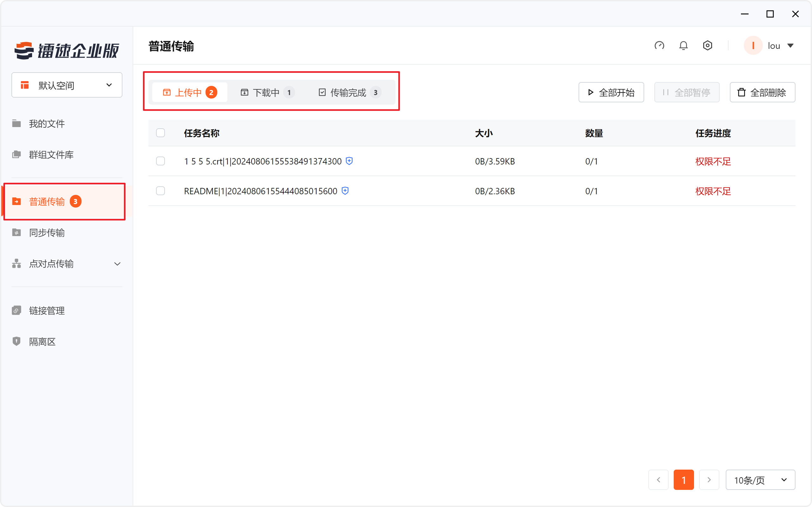Screen dimensions: 812x507
Task: Open the 10条/页 page size dropdown
Action: (x=760, y=480)
